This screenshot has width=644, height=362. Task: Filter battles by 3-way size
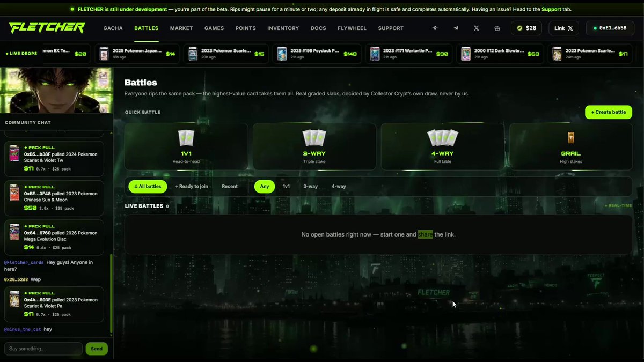coord(311,186)
